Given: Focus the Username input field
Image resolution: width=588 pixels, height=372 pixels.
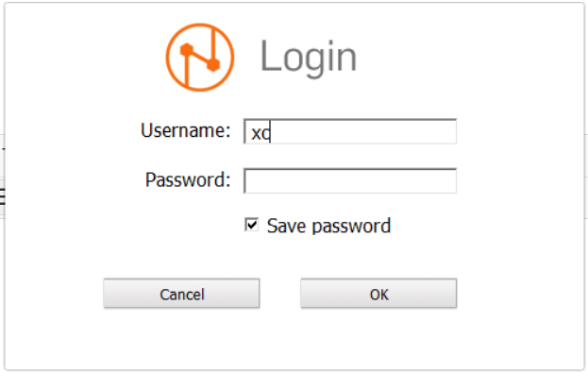Looking at the screenshot, I should click(350, 131).
